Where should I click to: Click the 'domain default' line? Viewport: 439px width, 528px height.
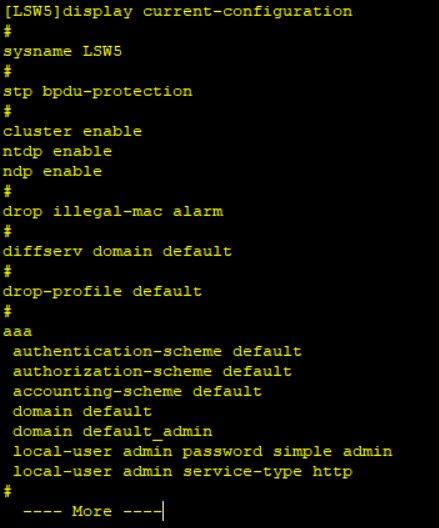pyautogui.click(x=82, y=411)
